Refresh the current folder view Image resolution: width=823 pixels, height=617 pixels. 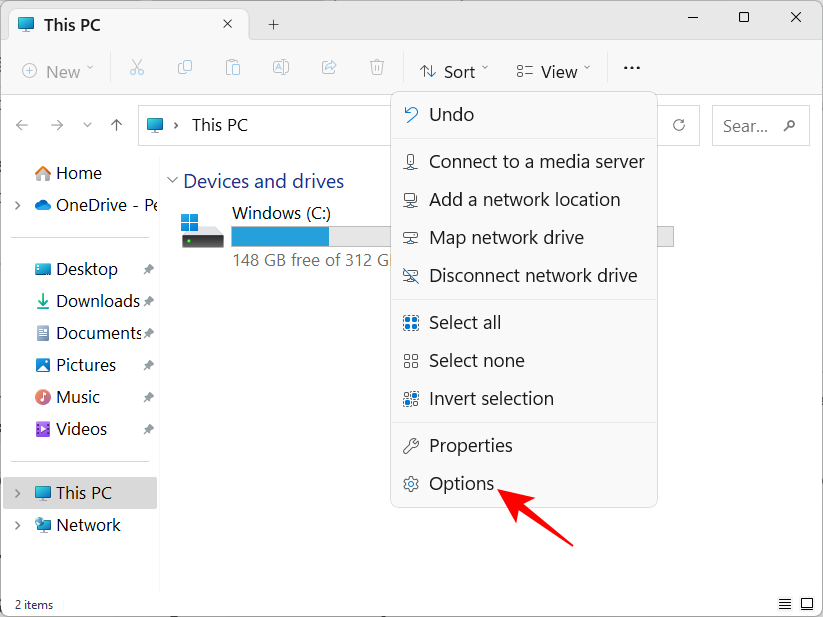click(x=679, y=125)
